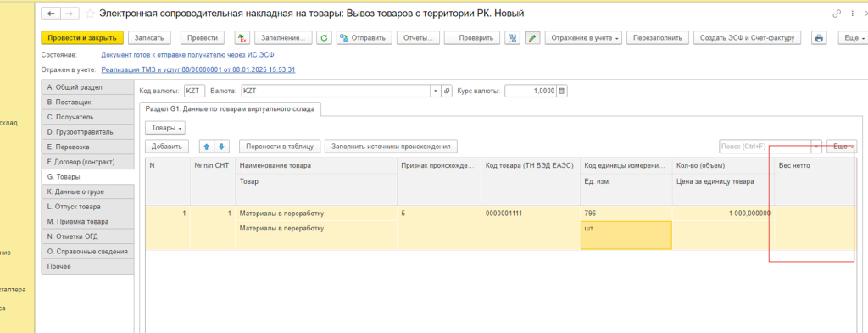The height and width of the screenshot is (333, 868).
Task: Switch to section N. Отметки ОГД
Action: click(87, 236)
